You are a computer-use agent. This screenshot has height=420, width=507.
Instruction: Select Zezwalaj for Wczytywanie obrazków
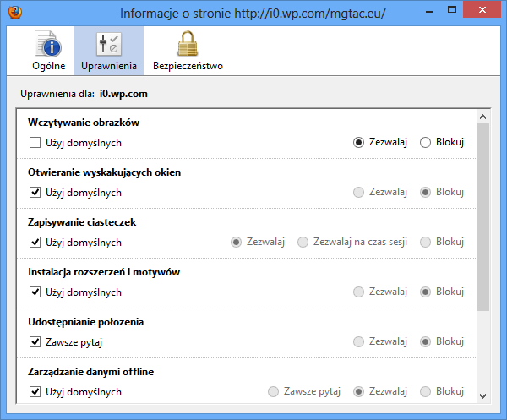(x=359, y=142)
